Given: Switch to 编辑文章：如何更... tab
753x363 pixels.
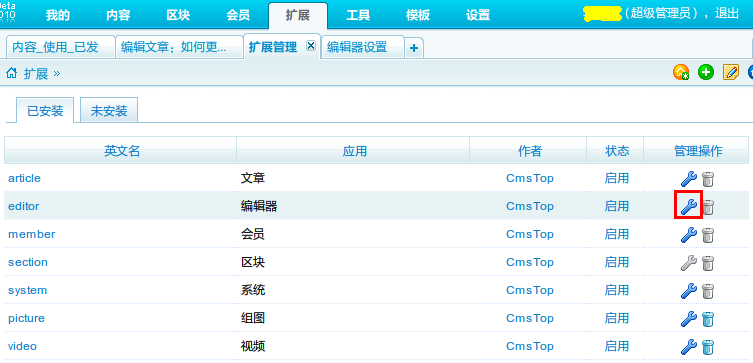Looking at the screenshot, I should pyautogui.click(x=179, y=47).
